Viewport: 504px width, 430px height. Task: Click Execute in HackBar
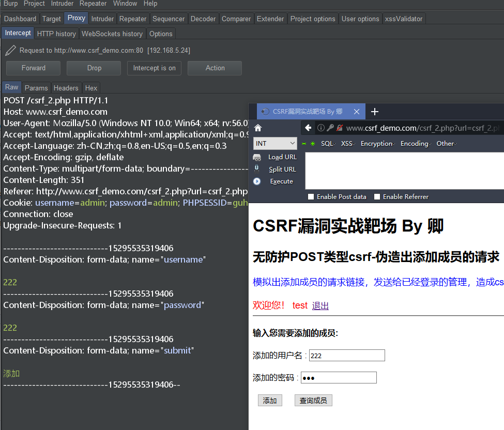coord(282,181)
